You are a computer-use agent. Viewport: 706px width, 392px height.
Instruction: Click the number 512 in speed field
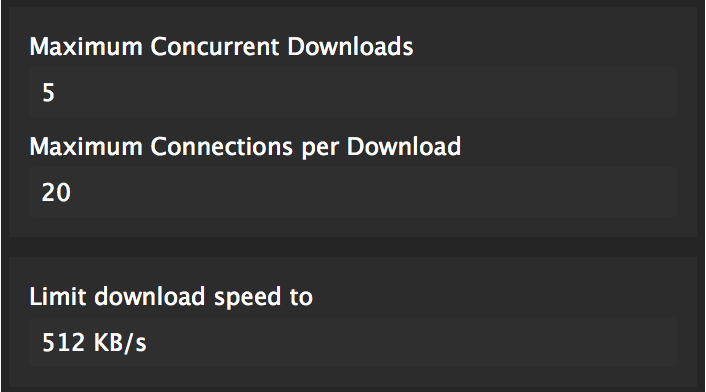tap(63, 343)
